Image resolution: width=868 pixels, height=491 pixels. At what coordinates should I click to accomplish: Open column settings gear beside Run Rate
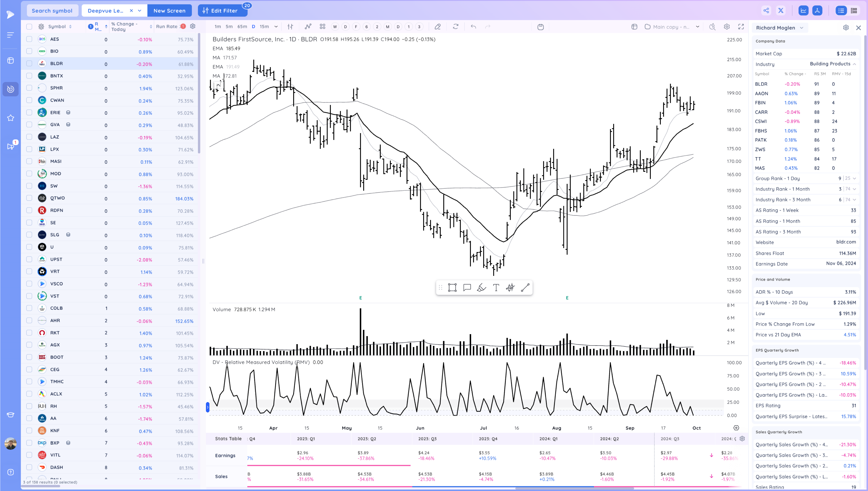click(x=193, y=26)
